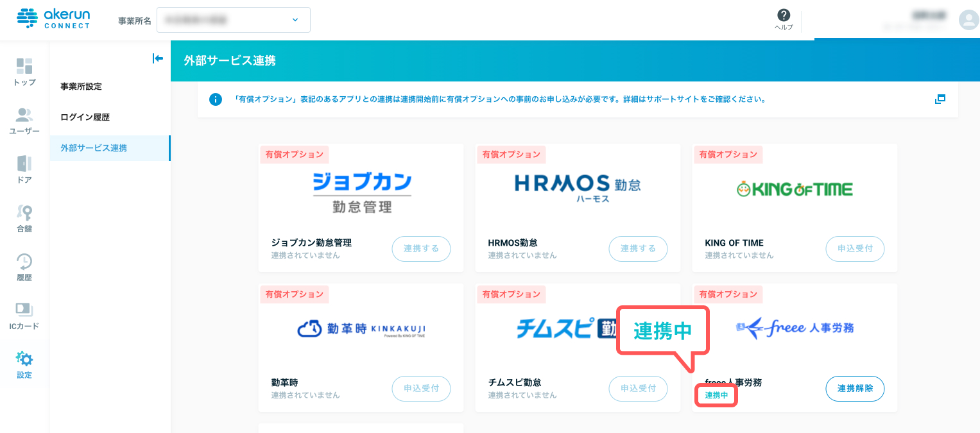The image size is (980, 433).
Task: Click 連携されていません status under KING OF TIME
Action: click(739, 255)
